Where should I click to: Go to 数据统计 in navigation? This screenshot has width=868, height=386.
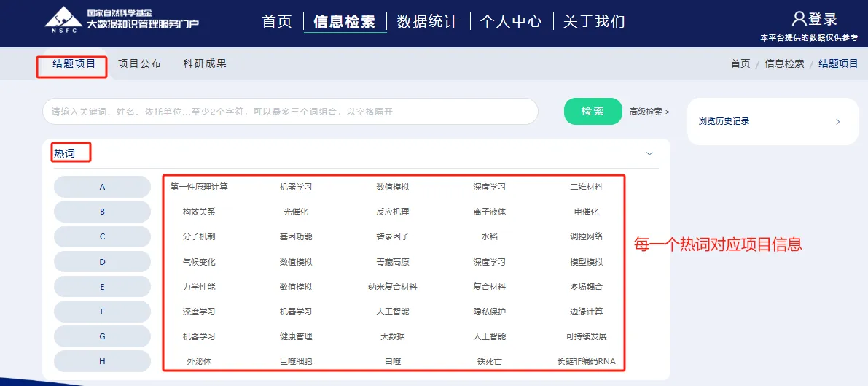coord(427,21)
